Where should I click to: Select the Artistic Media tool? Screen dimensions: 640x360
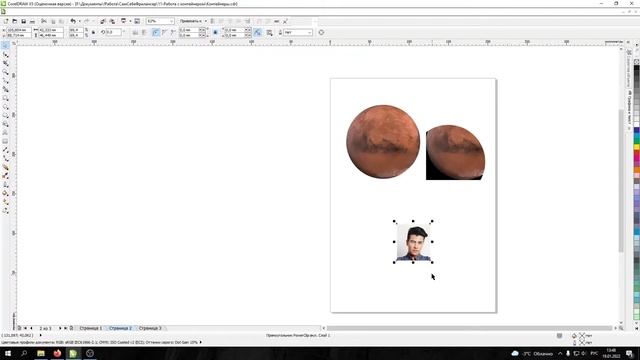(5, 89)
